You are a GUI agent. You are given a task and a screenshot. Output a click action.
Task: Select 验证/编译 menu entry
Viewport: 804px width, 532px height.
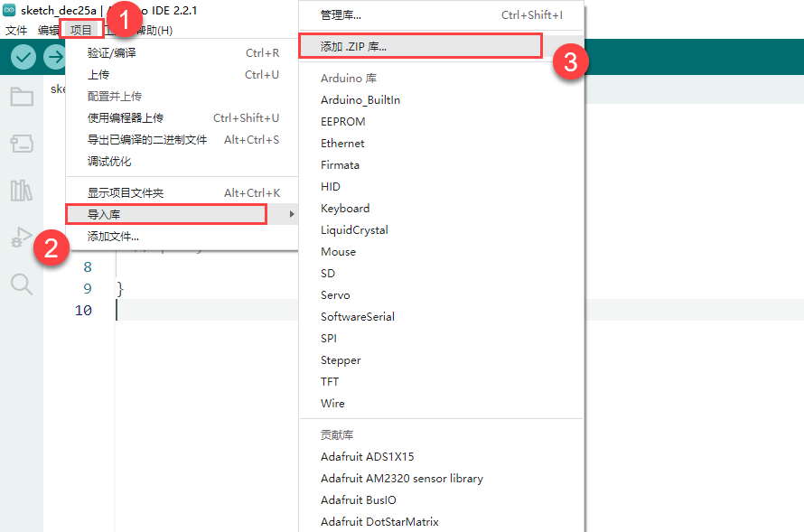tap(112, 53)
